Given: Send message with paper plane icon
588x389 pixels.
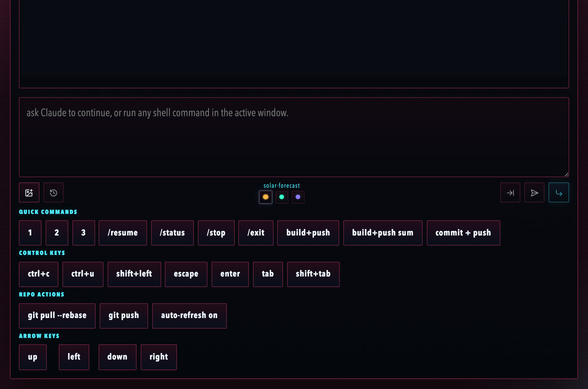Looking at the screenshot, I should 534,192.
